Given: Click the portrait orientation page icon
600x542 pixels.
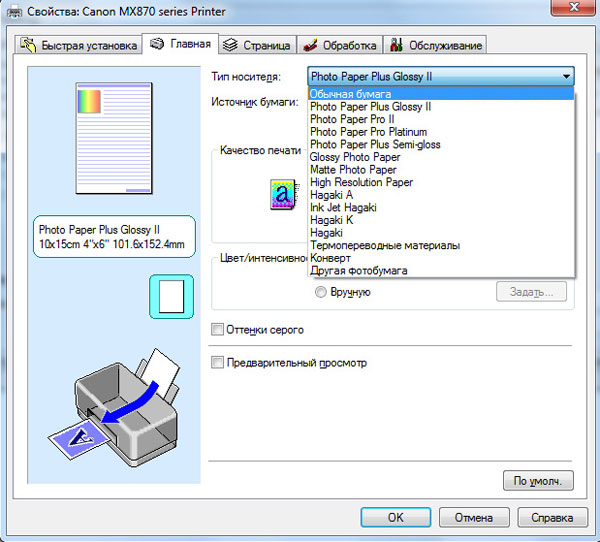Looking at the screenshot, I should [x=171, y=296].
